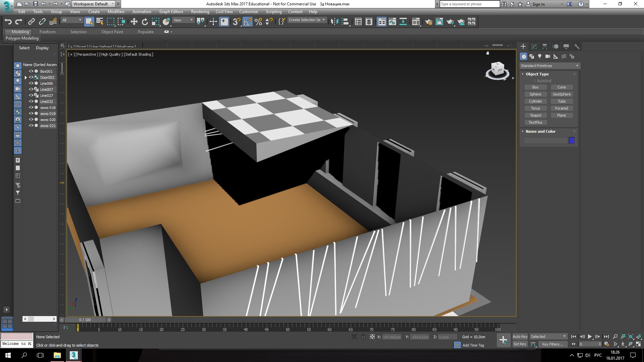Click the blue object color swatch

click(x=572, y=140)
